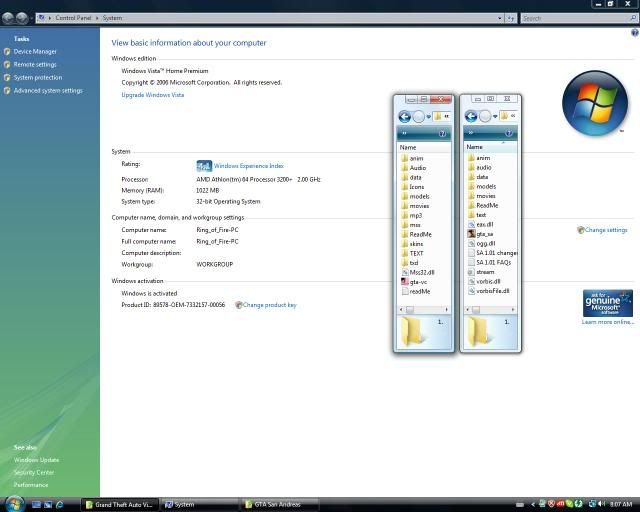
Task: Open Windows Experience Index link
Action: 249,166
